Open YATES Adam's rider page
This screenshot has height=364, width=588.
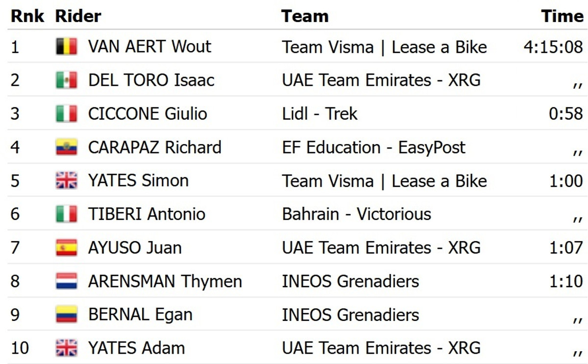click(136, 348)
